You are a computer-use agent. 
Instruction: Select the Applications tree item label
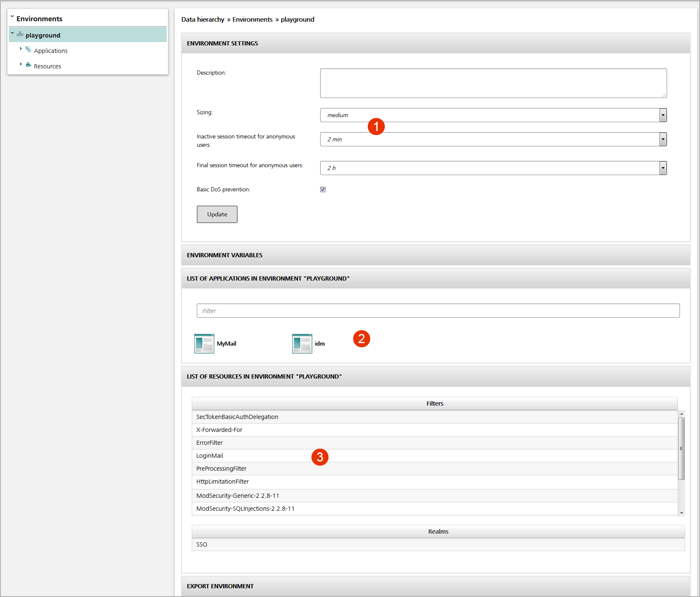coord(50,51)
